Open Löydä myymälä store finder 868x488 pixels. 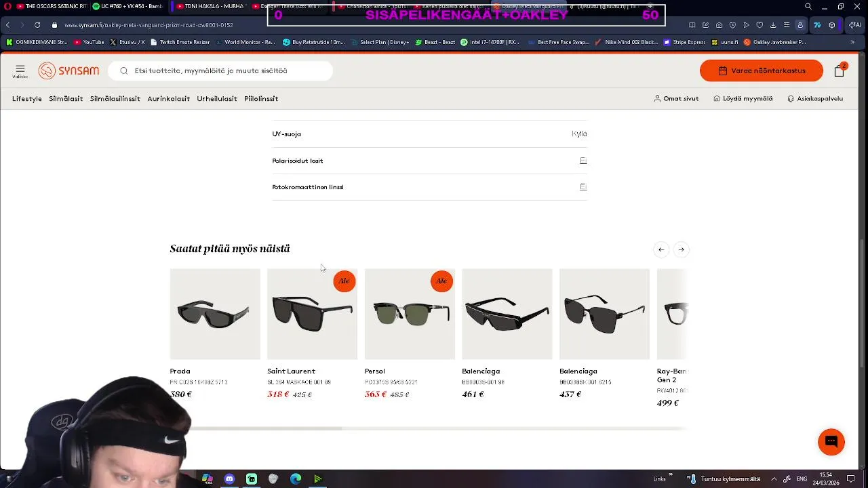point(743,99)
